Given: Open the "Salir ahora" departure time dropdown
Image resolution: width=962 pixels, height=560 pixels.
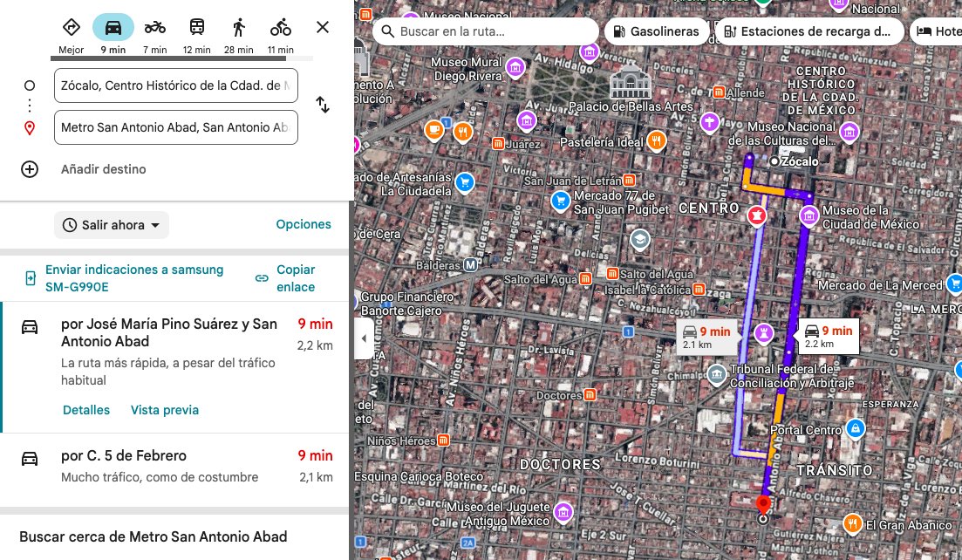Looking at the screenshot, I should point(111,225).
